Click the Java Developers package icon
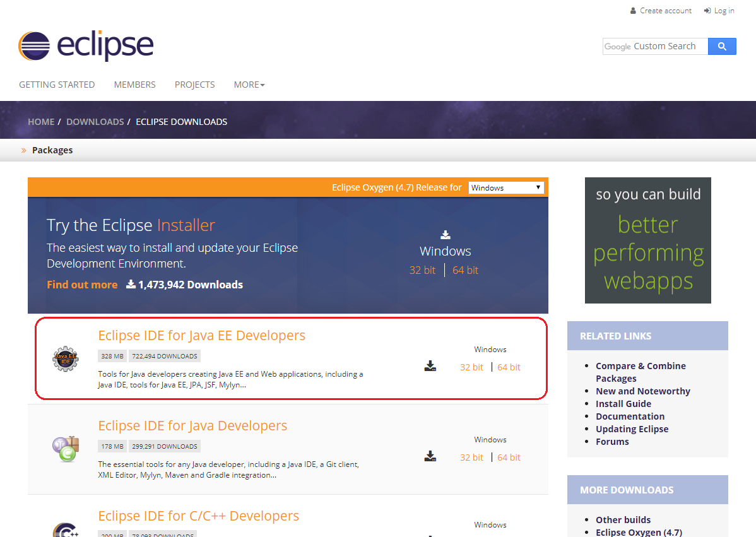The width and height of the screenshot is (756, 537). click(x=66, y=449)
